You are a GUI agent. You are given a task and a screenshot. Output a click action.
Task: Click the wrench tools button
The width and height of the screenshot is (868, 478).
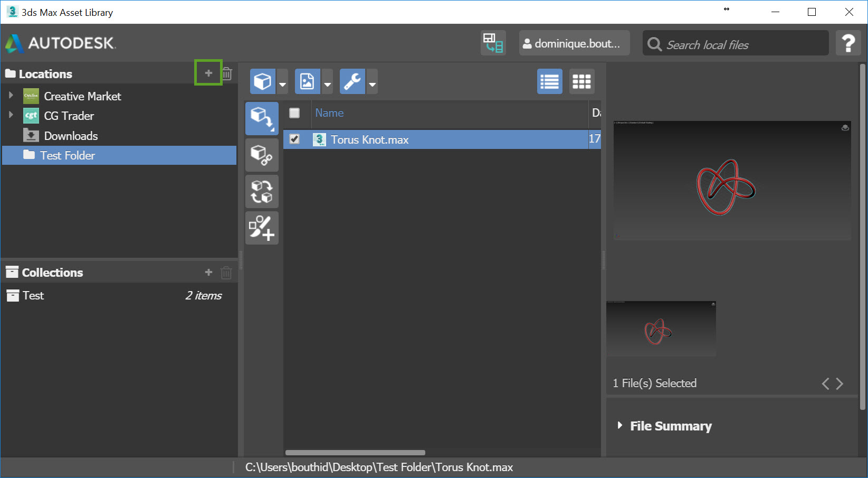tap(352, 81)
